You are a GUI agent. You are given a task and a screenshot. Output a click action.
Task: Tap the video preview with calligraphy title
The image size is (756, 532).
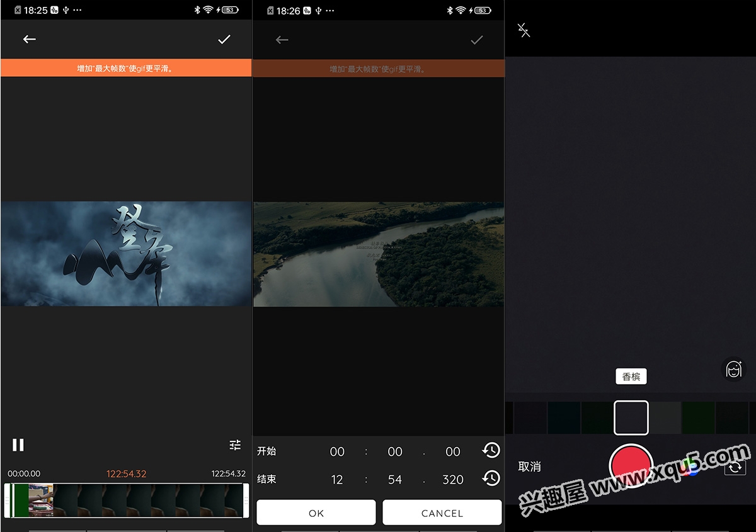point(126,254)
